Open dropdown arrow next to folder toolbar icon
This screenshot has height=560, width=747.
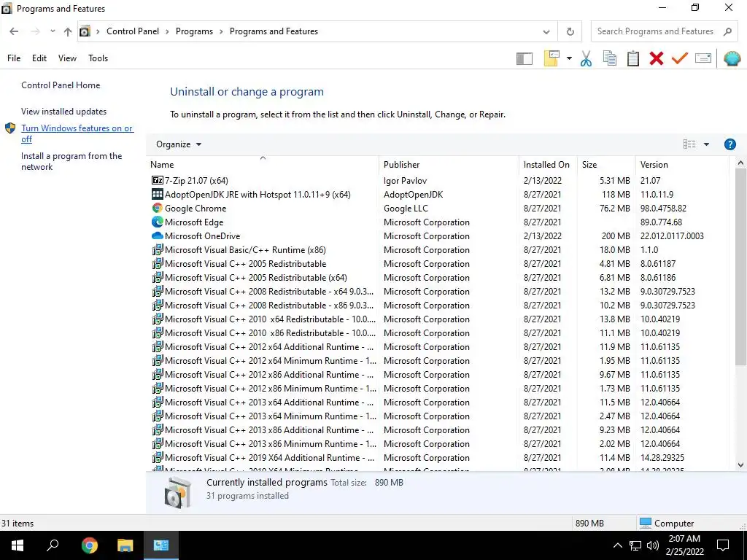click(x=569, y=58)
